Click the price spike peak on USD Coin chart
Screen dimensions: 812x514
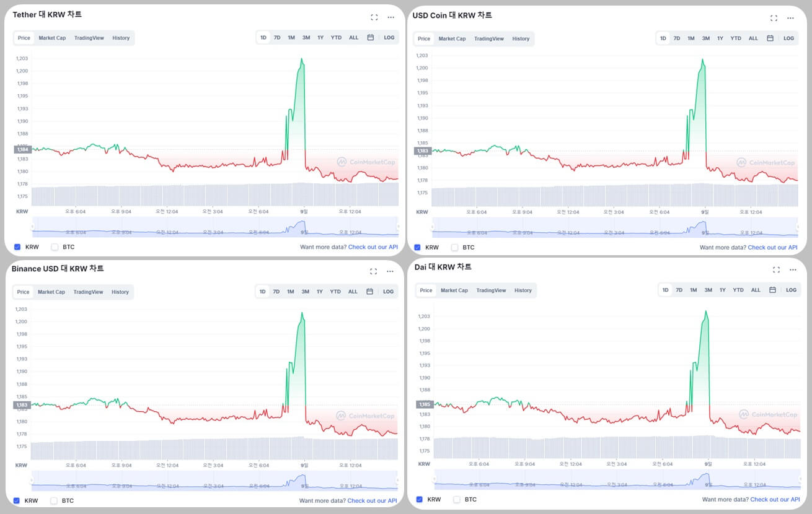702,60
